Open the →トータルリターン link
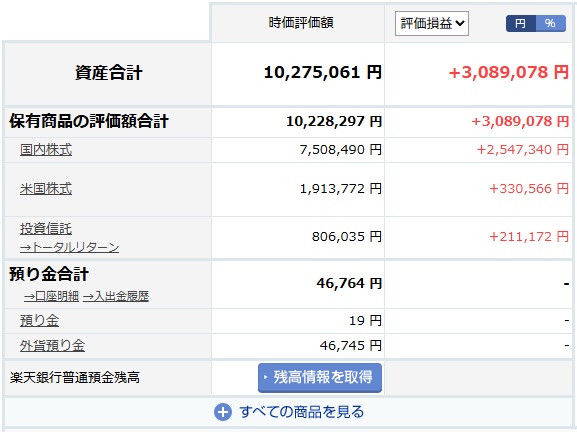 point(70,247)
